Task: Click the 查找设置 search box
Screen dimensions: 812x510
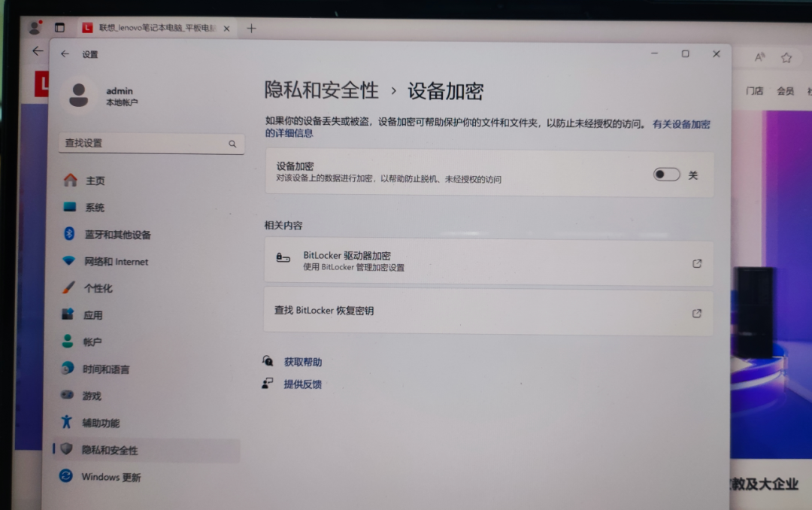Action: pos(143,143)
